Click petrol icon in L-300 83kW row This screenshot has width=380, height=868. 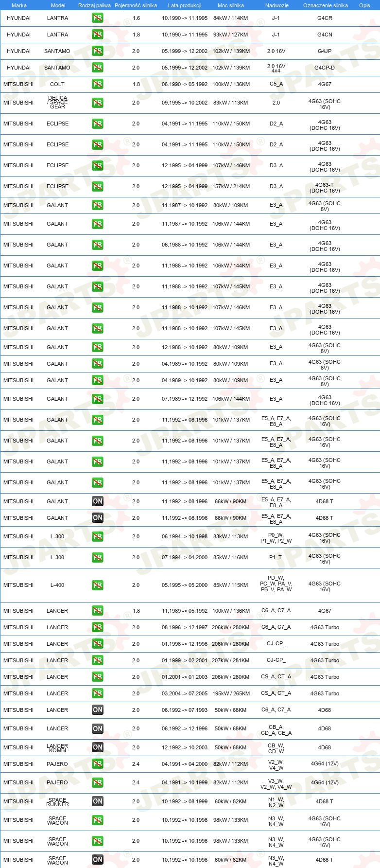(x=98, y=536)
